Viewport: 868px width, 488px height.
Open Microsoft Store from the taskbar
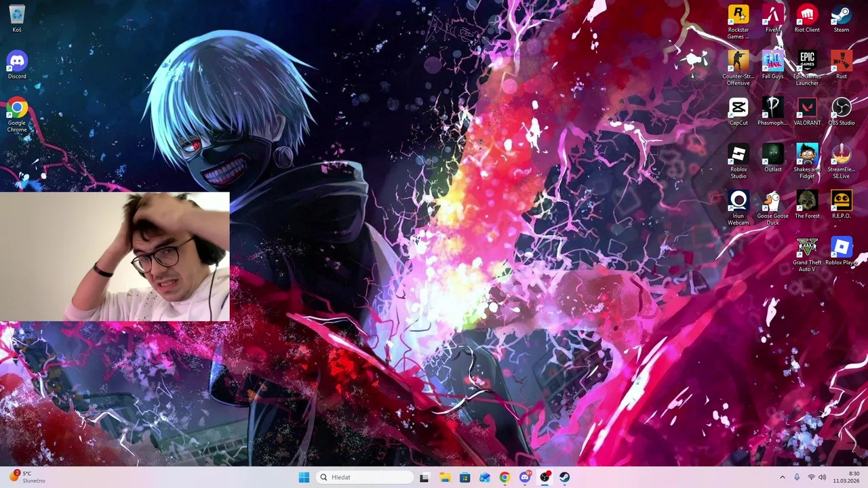click(x=465, y=477)
